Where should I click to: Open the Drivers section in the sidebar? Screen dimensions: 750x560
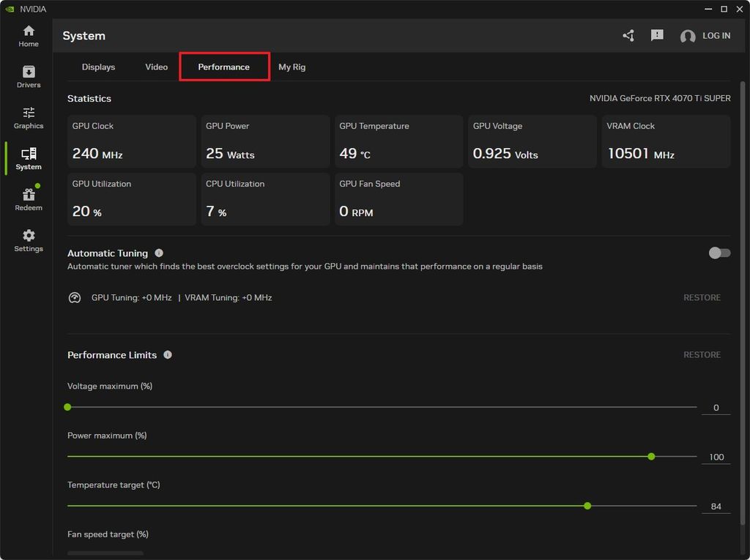[28, 77]
